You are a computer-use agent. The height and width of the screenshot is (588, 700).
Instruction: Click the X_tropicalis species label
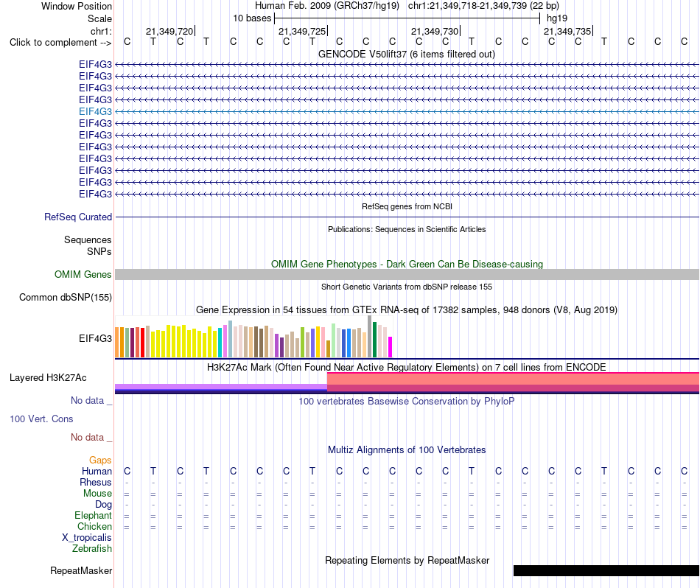[x=87, y=538]
